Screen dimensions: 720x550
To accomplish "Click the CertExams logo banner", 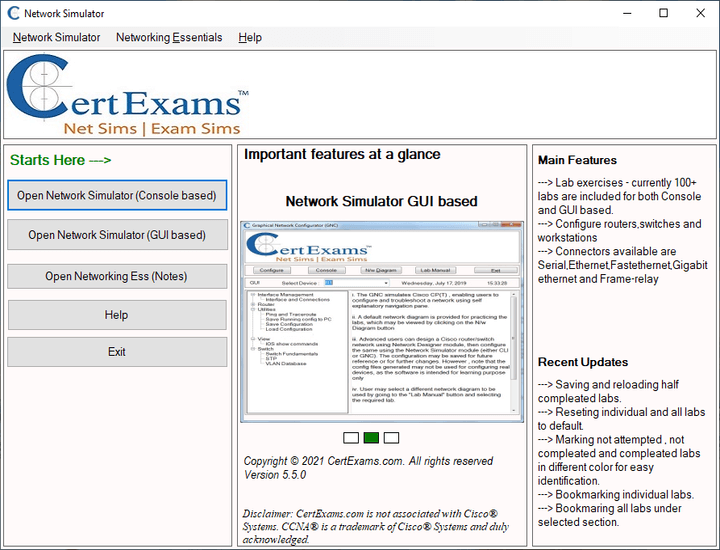I will coord(128,95).
